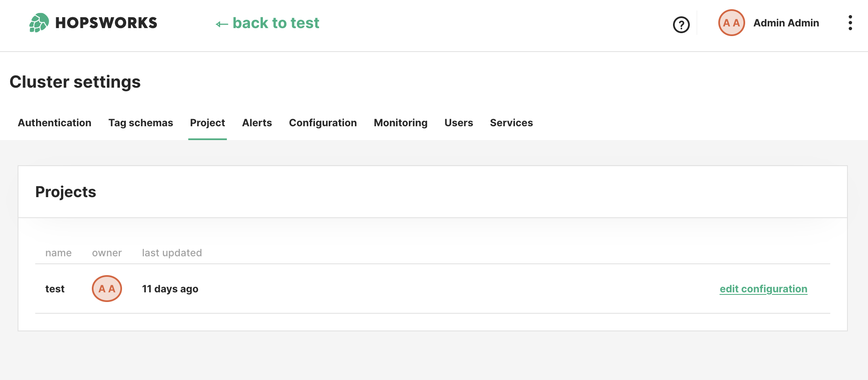
Task: Open the help question mark icon
Action: (681, 25)
